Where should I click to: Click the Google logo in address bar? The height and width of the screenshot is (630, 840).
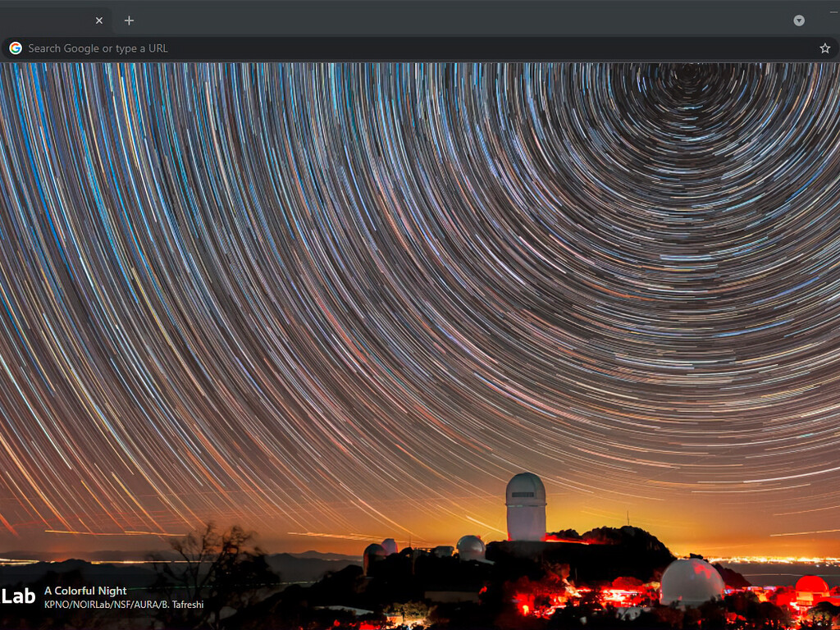16,48
